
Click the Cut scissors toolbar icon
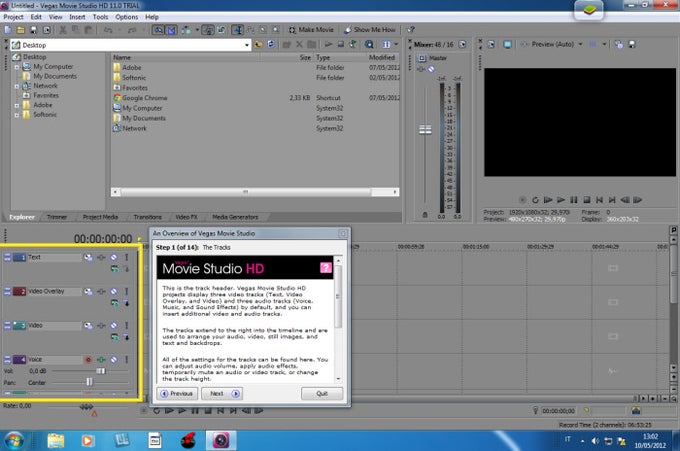point(63,30)
